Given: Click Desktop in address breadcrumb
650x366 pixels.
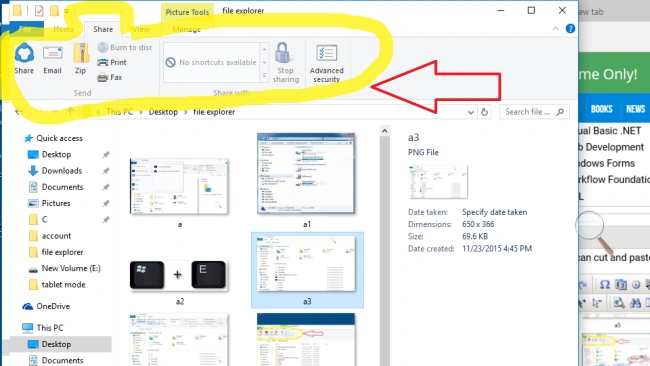Looking at the screenshot, I should pyautogui.click(x=163, y=112).
